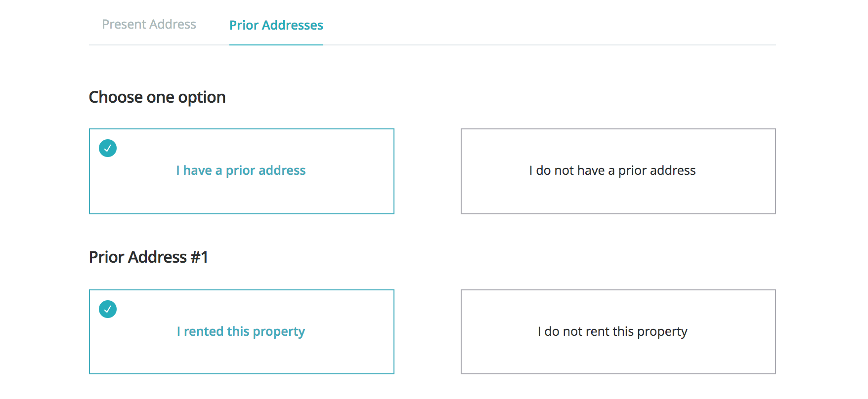The width and height of the screenshot is (868, 399).
Task: Click the "Prior Address #1" heading
Action: tap(148, 257)
